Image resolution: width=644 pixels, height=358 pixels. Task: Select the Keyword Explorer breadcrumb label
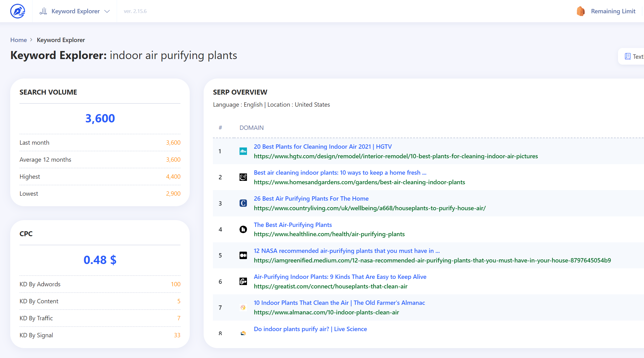point(61,40)
